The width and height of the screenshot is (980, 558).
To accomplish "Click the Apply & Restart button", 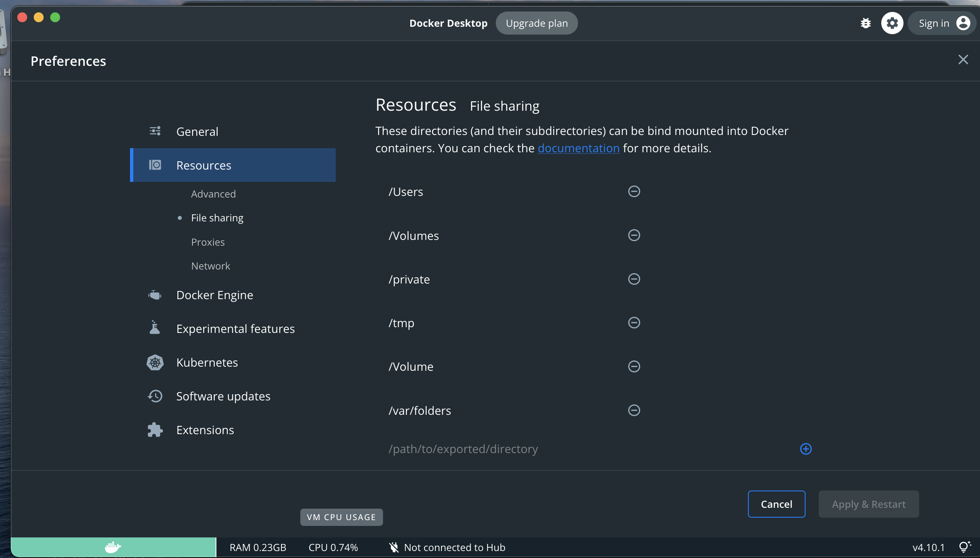I will [869, 504].
